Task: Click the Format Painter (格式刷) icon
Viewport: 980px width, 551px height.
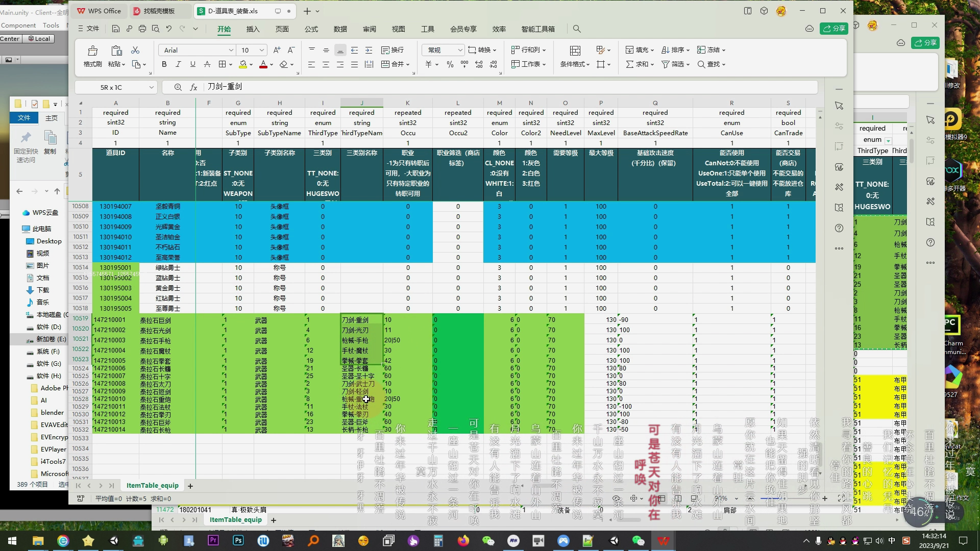Action: pos(92,51)
